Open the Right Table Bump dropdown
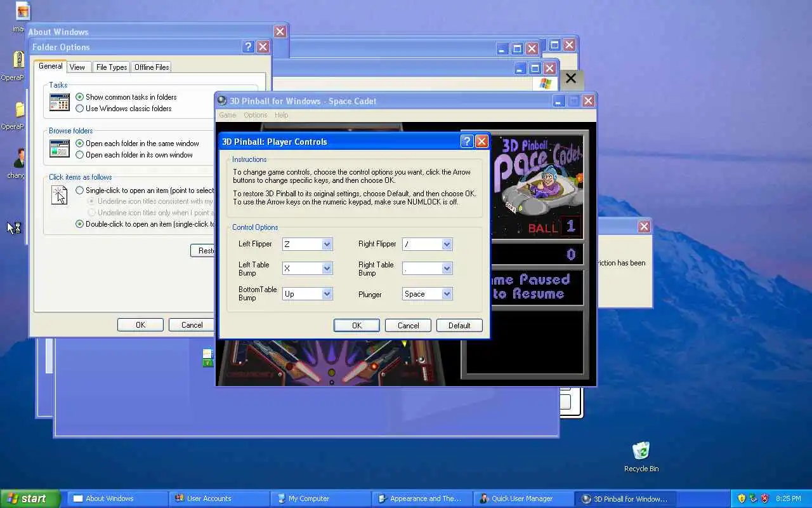 (x=447, y=269)
